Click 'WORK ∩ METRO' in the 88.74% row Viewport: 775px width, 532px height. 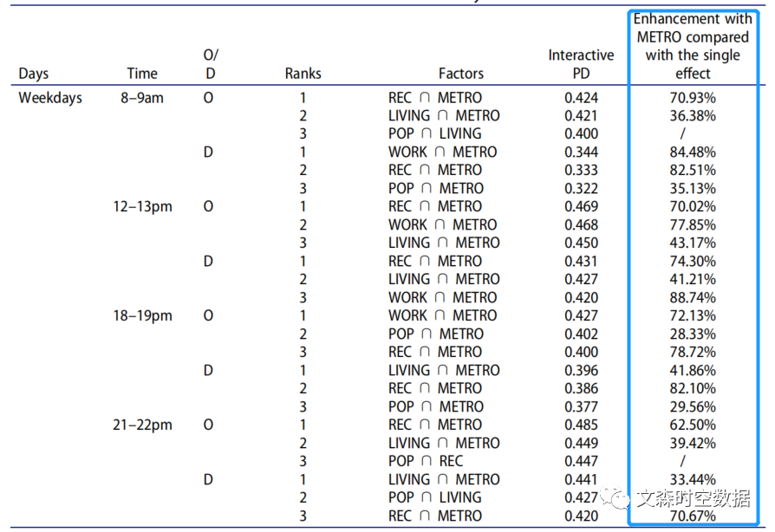coord(442,297)
